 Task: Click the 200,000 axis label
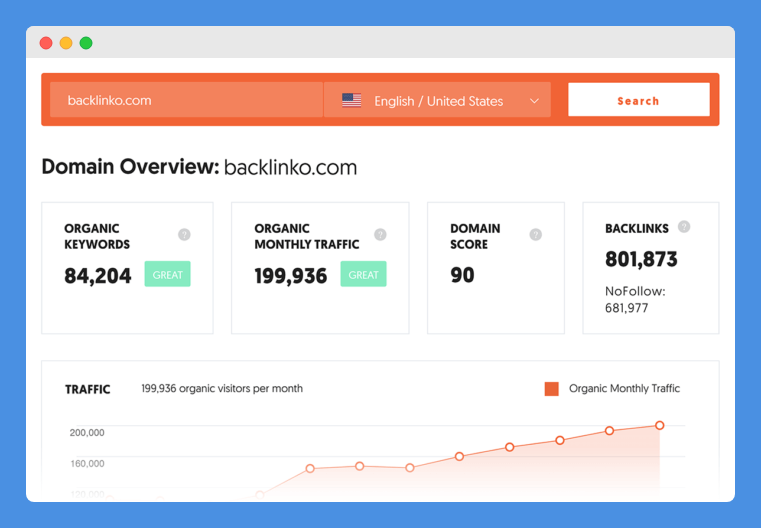click(x=87, y=432)
